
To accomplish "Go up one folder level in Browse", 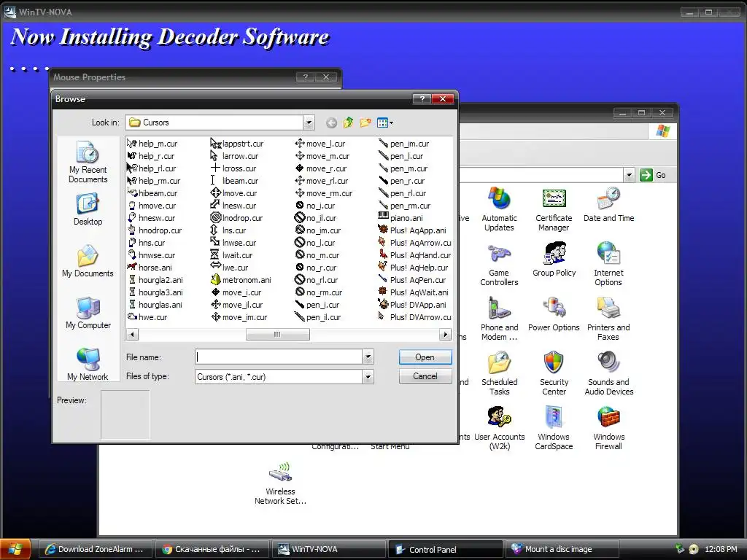I will coord(348,122).
